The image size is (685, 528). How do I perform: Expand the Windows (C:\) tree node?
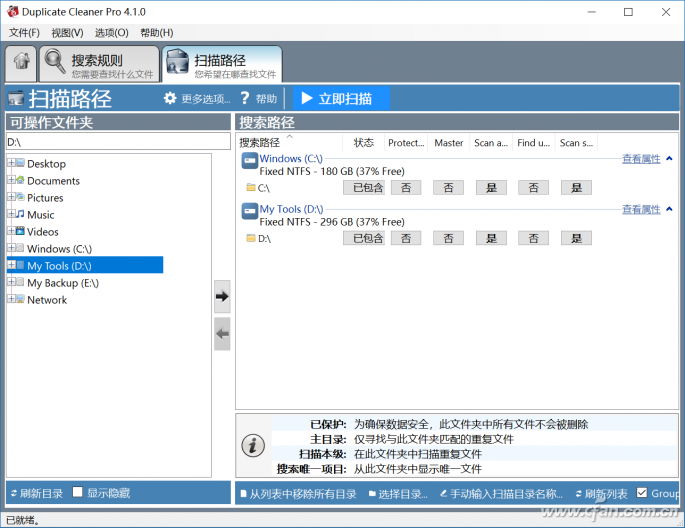[x=11, y=248]
